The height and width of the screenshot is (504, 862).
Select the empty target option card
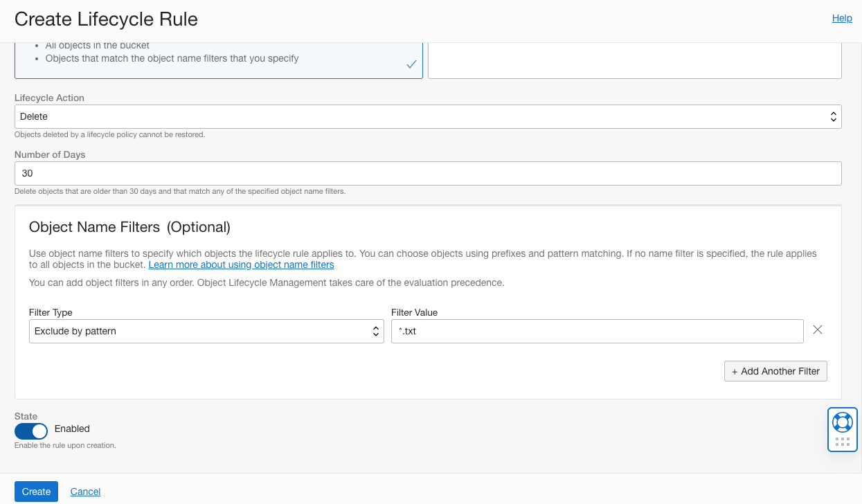pos(634,61)
